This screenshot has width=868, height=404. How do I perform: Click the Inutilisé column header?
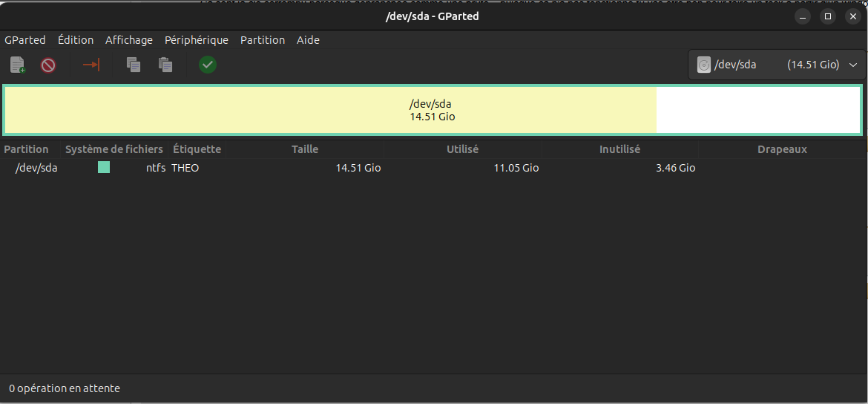coord(620,149)
